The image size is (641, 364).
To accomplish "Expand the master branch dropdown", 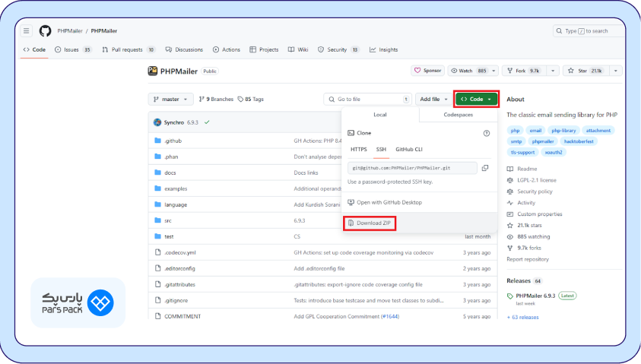I will click(x=170, y=99).
